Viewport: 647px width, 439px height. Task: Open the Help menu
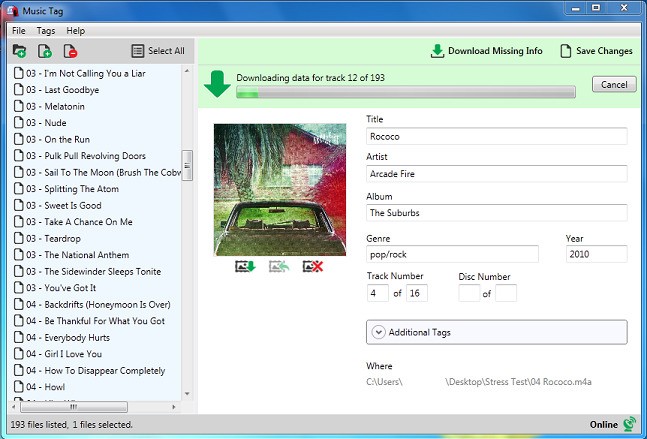76,31
